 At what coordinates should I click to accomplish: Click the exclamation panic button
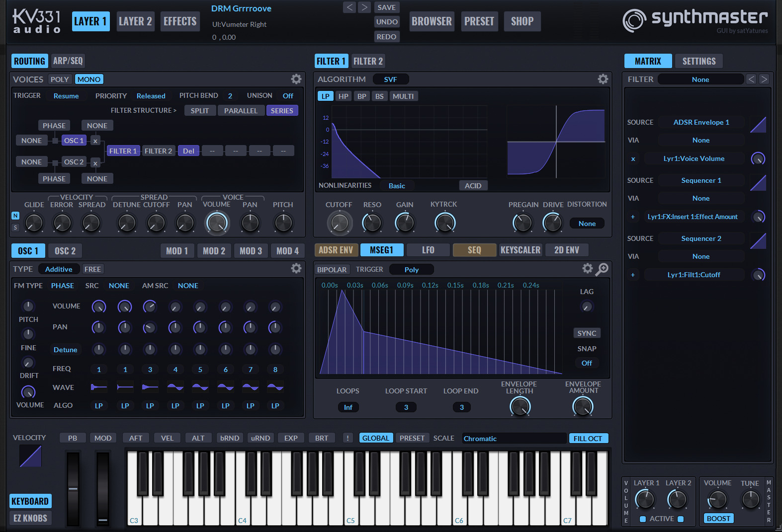click(348, 438)
